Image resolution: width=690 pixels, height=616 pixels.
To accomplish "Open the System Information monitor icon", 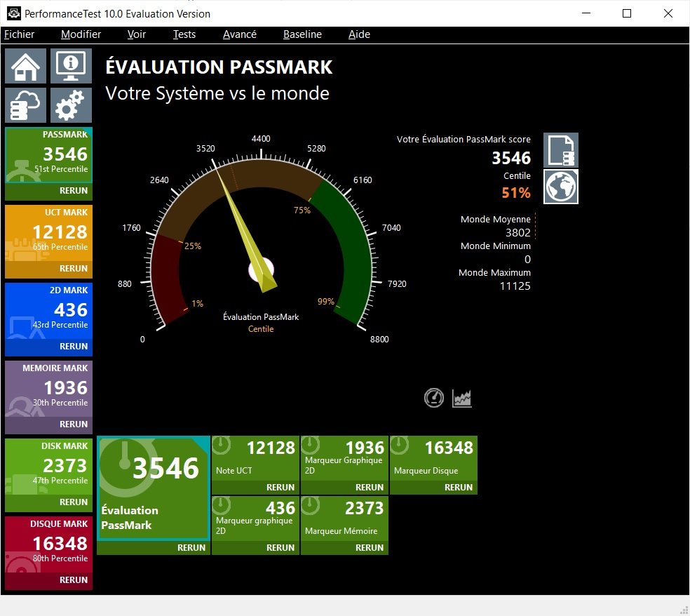I will [x=71, y=66].
